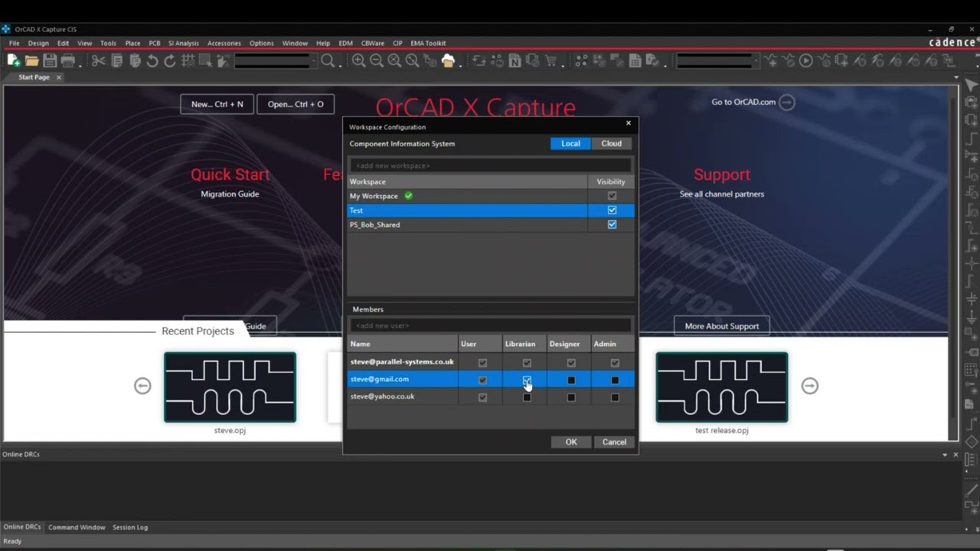Select the arrow Select tool in right toolbar

(972, 86)
